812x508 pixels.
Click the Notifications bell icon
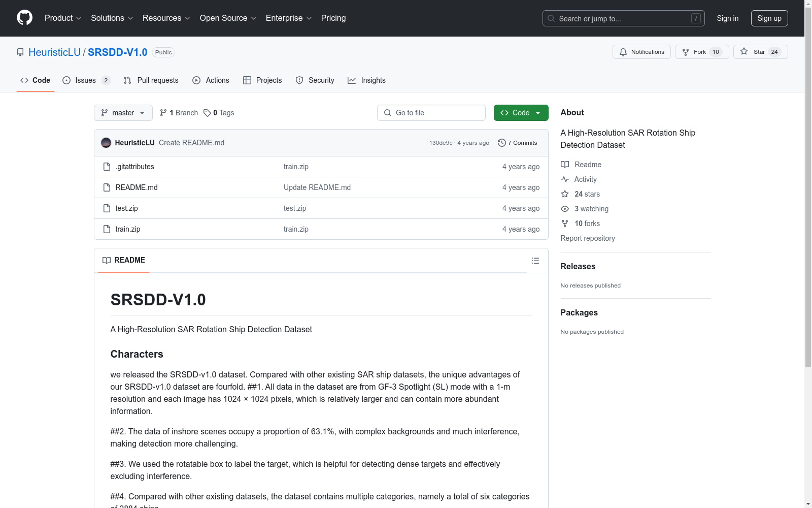click(623, 52)
